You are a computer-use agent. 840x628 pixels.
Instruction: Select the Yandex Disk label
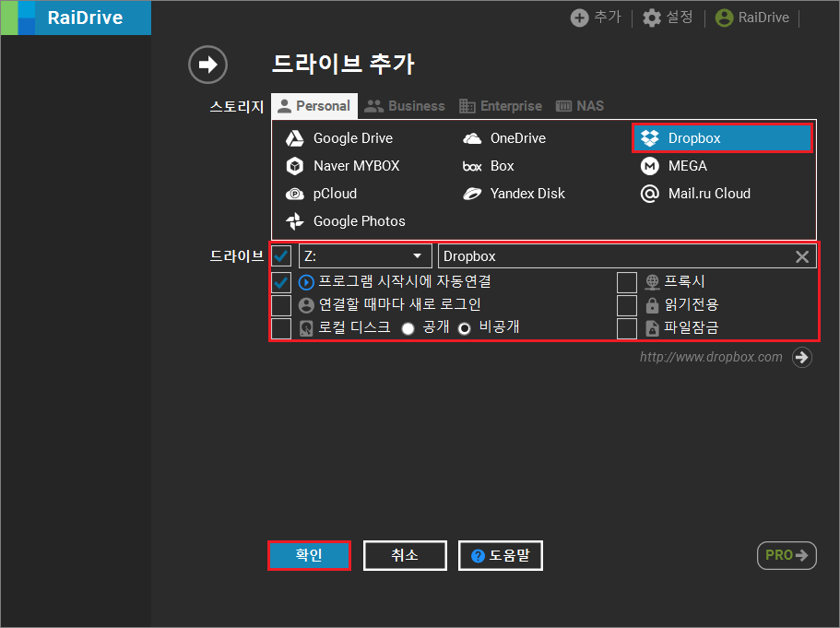527,194
